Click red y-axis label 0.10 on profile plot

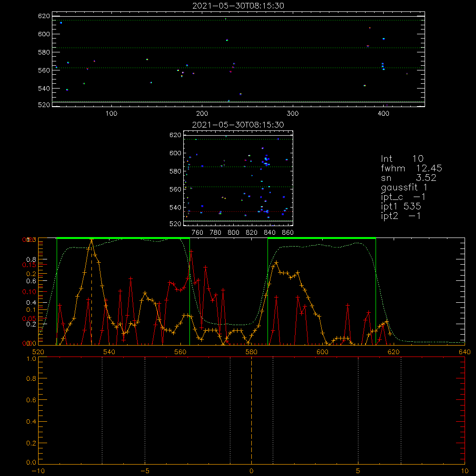[29, 292]
